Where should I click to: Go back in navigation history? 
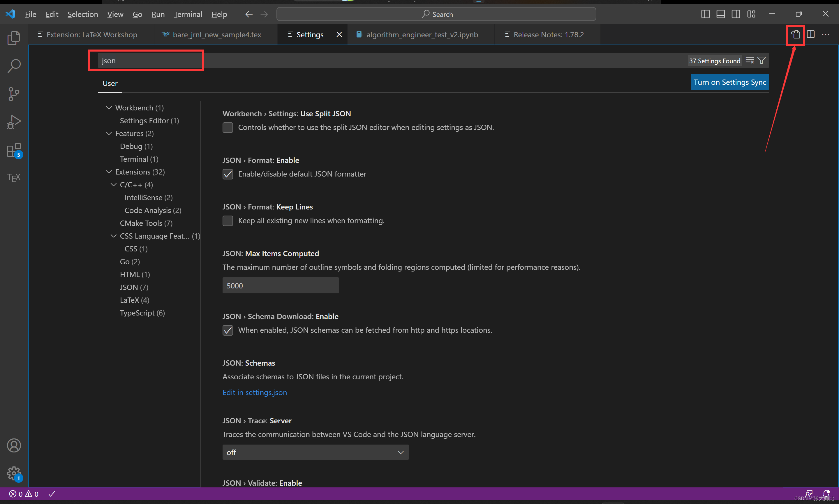point(249,14)
